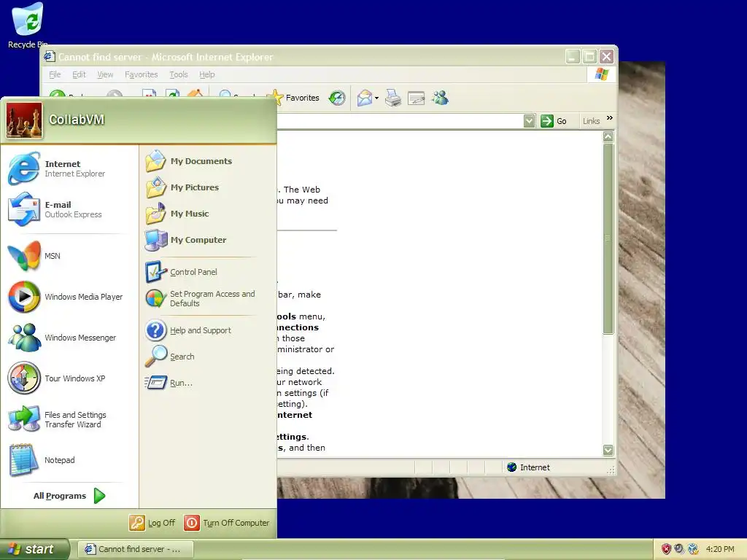
Task: Open the Tools menu in Internet Explorer
Action: (x=179, y=74)
